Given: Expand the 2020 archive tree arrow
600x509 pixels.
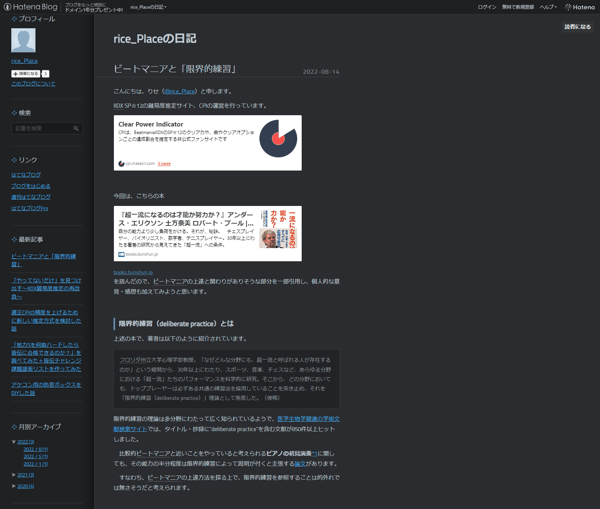Looking at the screenshot, I should pos(14,486).
